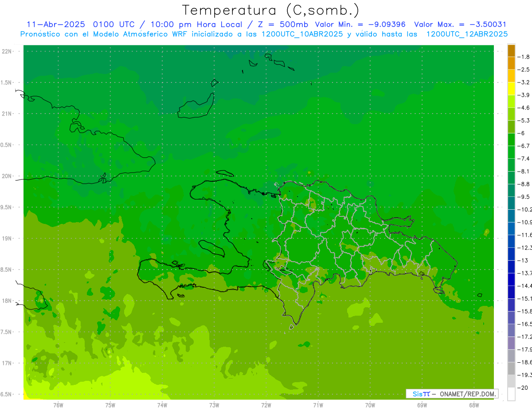The image size is (532, 411).
Task: Click the '73W' longitude axis label
Action: (x=214, y=405)
